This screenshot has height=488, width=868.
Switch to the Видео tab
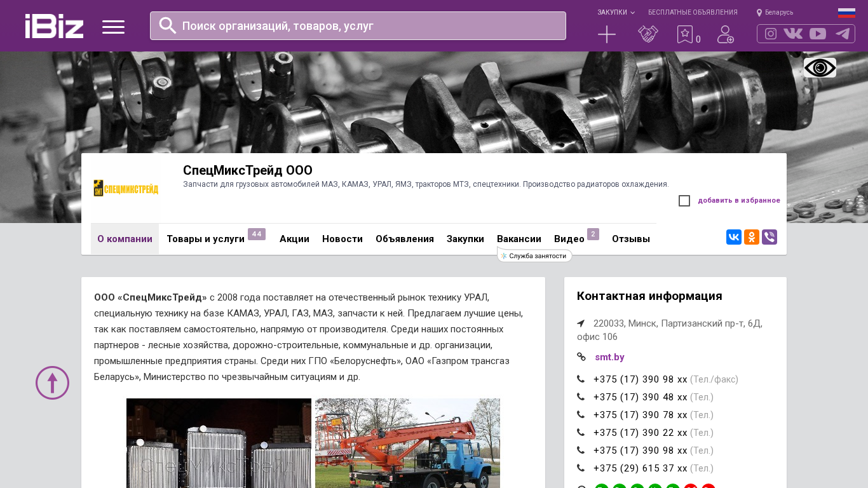(569, 239)
